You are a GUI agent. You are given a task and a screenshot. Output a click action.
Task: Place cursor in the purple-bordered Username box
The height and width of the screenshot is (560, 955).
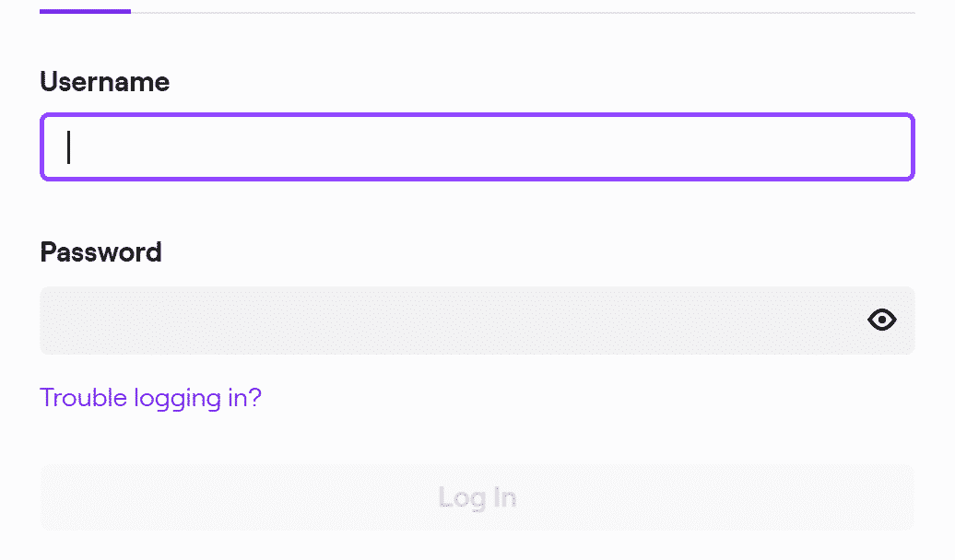[477, 146]
